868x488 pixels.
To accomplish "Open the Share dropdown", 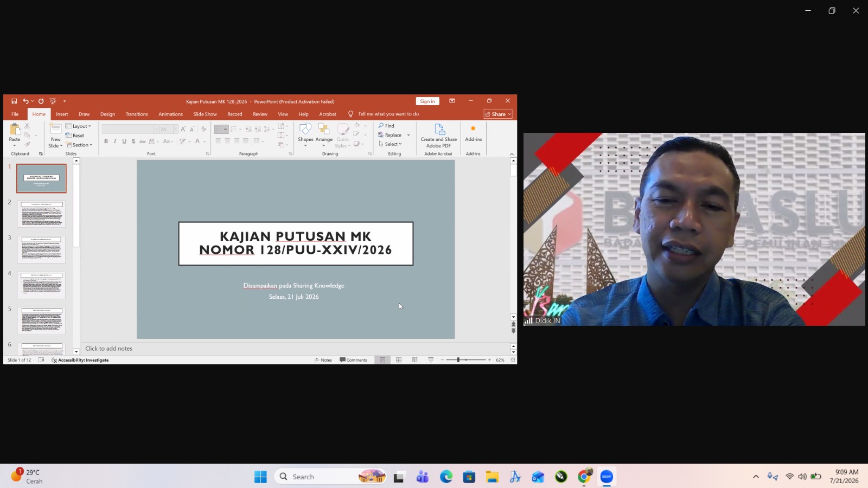I will (x=498, y=114).
